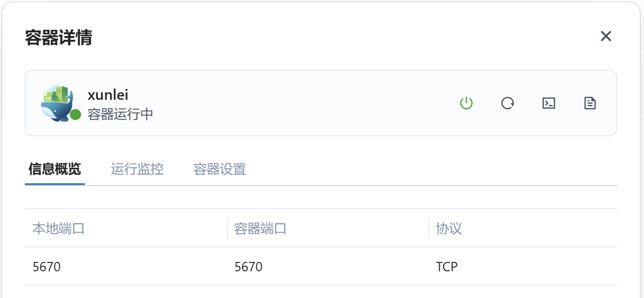Click the xunlei container name
The width and height of the screenshot is (644, 298).
click(x=108, y=95)
